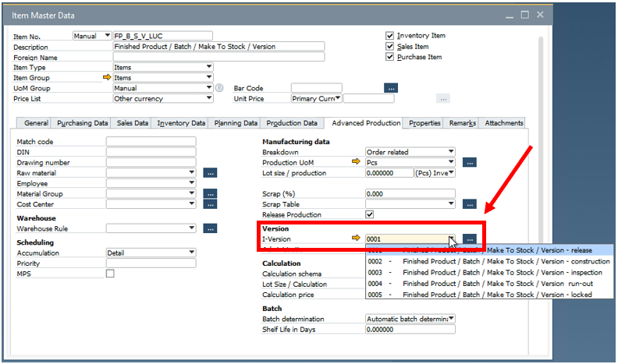Screen dimensions: 618x364
Task: Switch to the Sales Data tab
Action: click(x=133, y=123)
